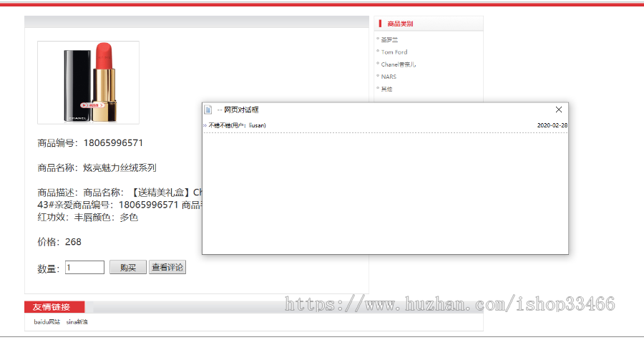Open the Tom Ford category link
This screenshot has width=644, height=345.
pyautogui.click(x=394, y=52)
